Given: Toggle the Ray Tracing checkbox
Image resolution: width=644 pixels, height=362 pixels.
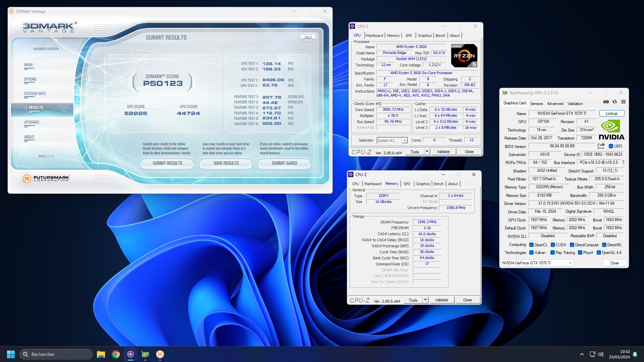Looking at the screenshot, I should coord(553,253).
